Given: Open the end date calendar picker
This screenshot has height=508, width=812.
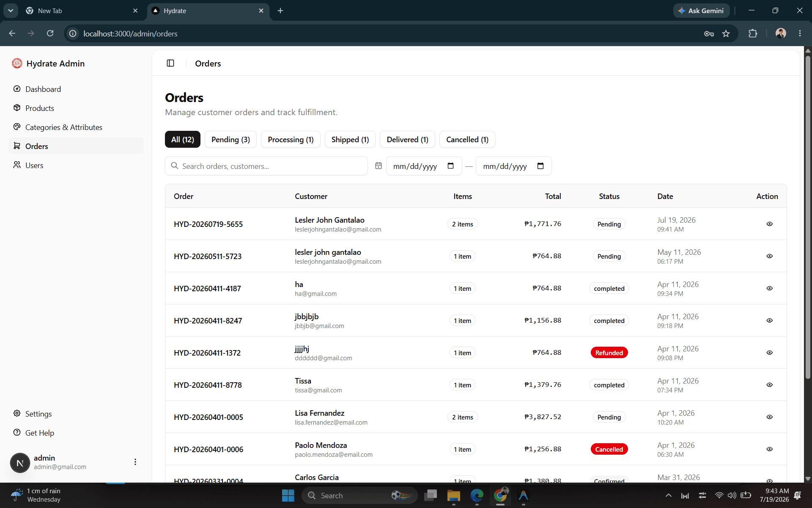Looking at the screenshot, I should pyautogui.click(x=540, y=166).
